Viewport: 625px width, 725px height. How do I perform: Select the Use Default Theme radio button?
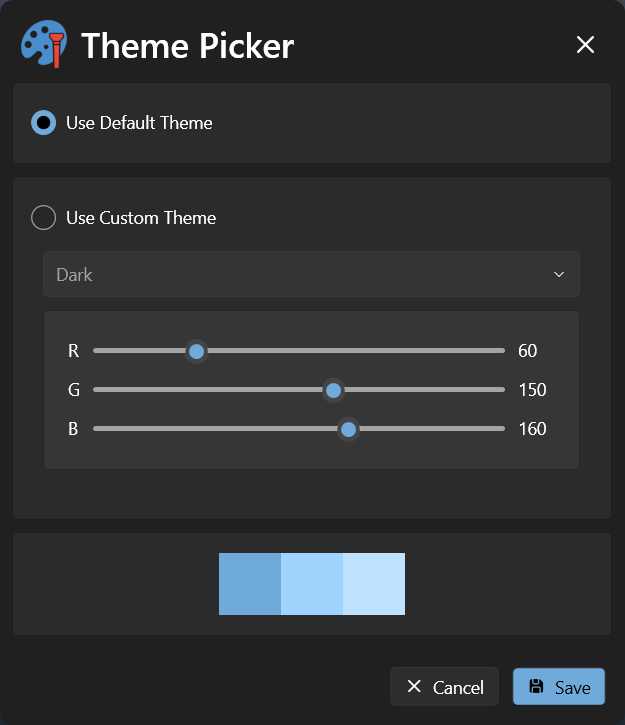[44, 123]
